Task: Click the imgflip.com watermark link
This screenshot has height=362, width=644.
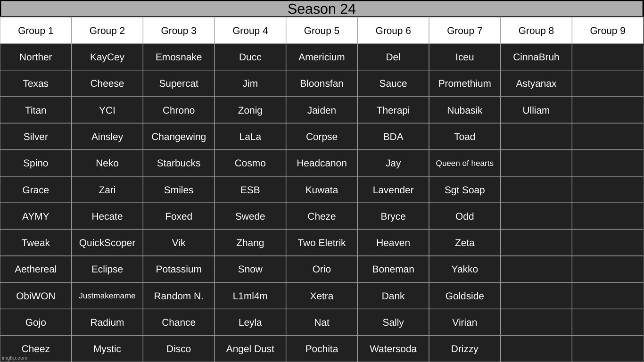Action: point(15,358)
